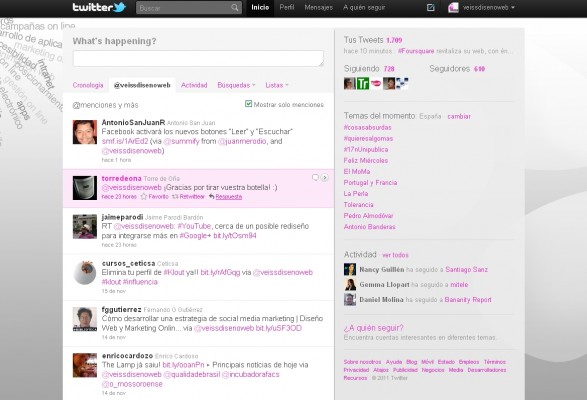Image resolution: width=587 pixels, height=400 pixels.
Task: Open tweet details arrow on torredeona's tweet
Action: click(325, 178)
